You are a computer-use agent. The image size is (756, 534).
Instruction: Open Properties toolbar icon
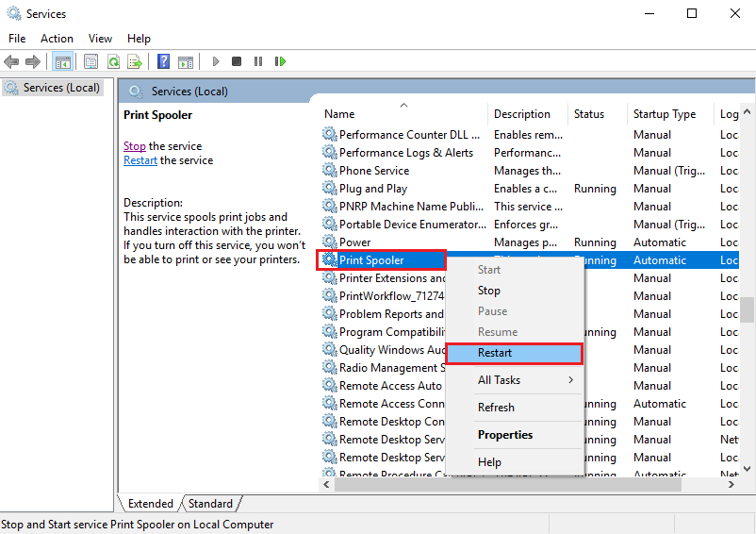click(90, 61)
